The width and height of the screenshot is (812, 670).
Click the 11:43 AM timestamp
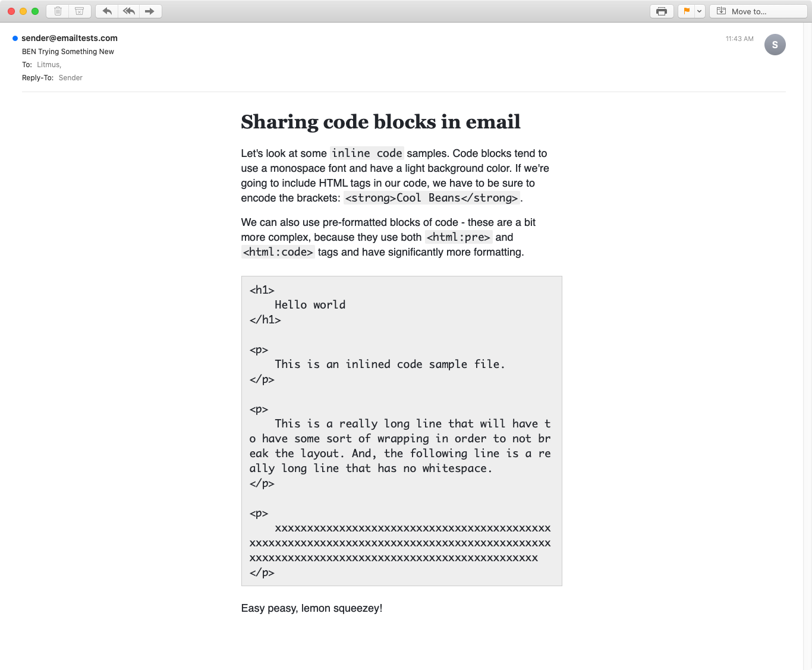(739, 39)
